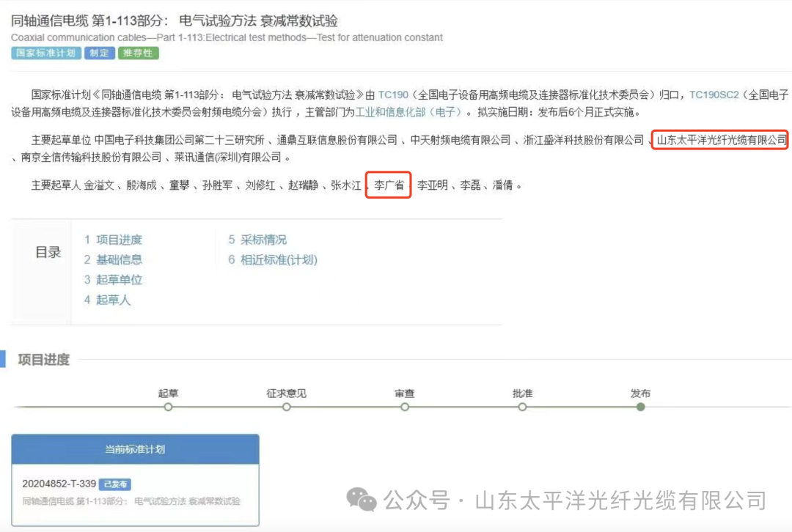Click the WeChat logo in the watermark
Screen dimensions: 792x532
coord(362,500)
